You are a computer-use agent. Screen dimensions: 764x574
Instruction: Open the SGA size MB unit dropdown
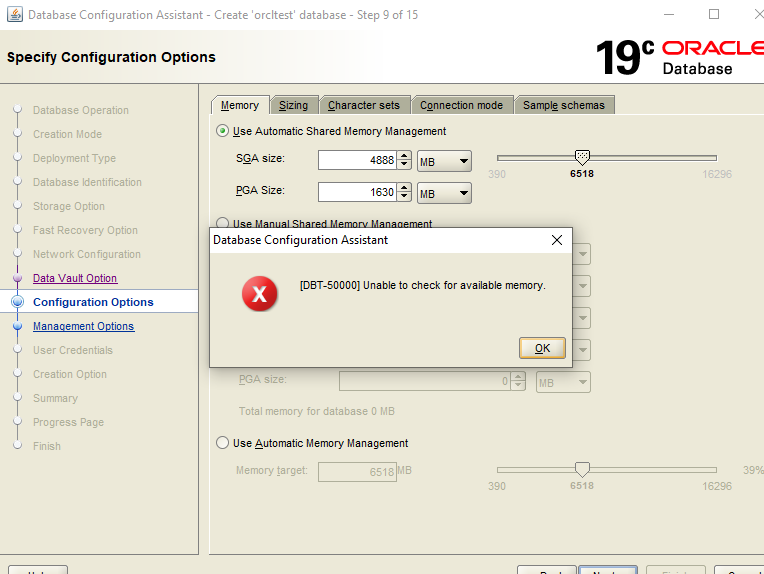(444, 161)
